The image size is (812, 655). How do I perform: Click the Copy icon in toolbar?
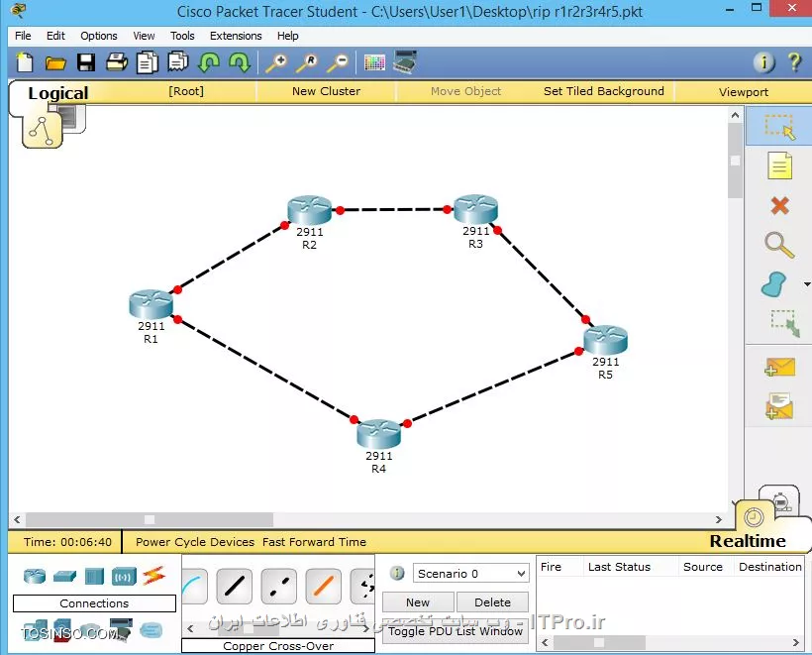click(x=148, y=62)
